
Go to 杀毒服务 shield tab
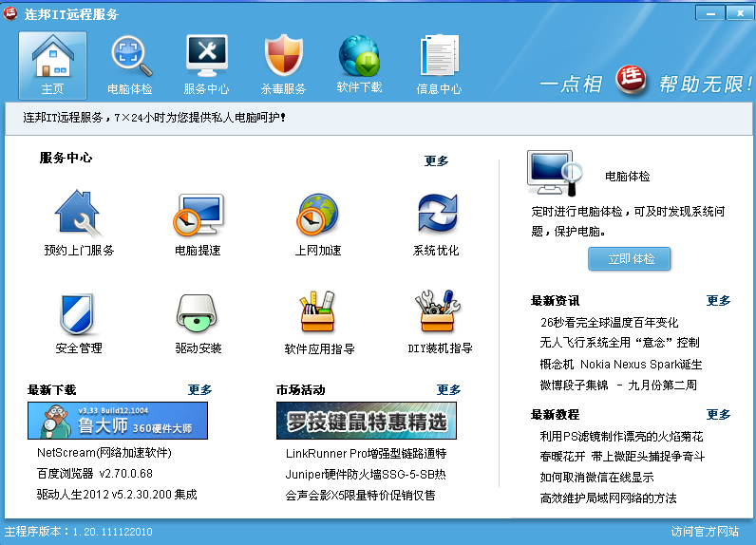point(283,65)
